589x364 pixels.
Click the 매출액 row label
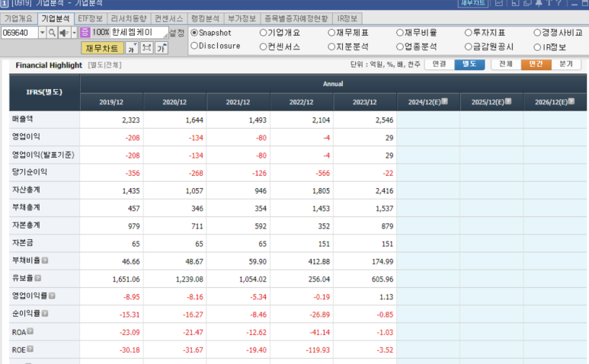coord(23,119)
